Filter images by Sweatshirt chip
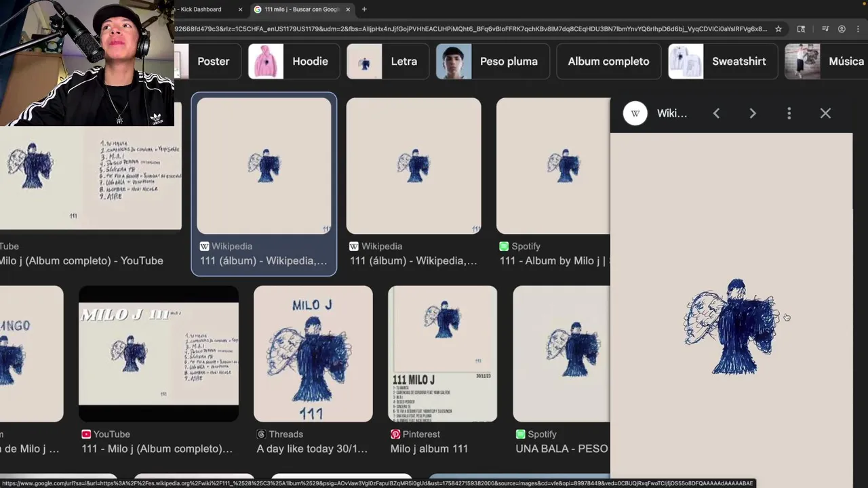This screenshot has width=868, height=488. tap(722, 62)
